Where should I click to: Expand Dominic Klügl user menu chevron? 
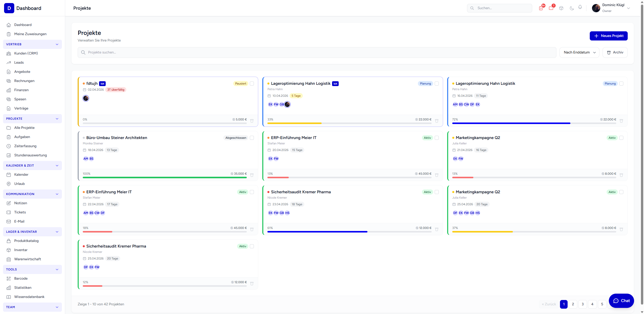click(628, 8)
